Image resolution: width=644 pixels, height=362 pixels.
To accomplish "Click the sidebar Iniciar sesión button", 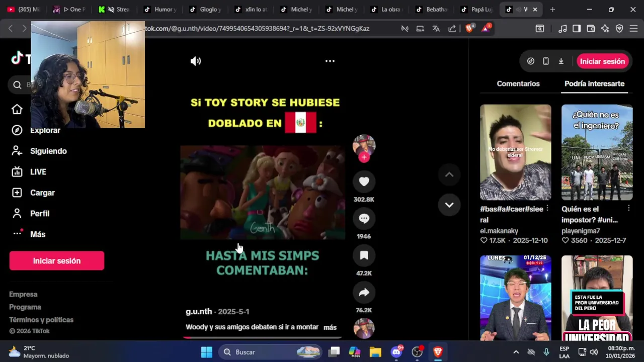I will (x=57, y=260).
